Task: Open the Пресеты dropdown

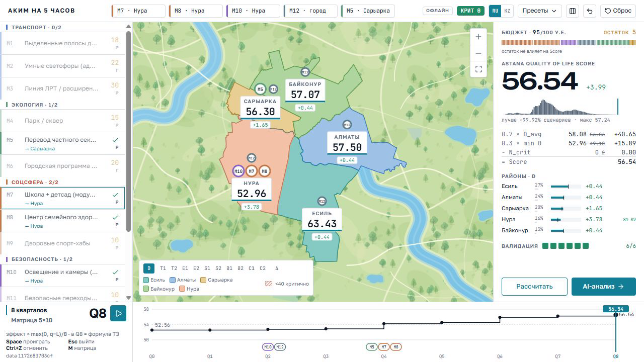Action: [540, 11]
